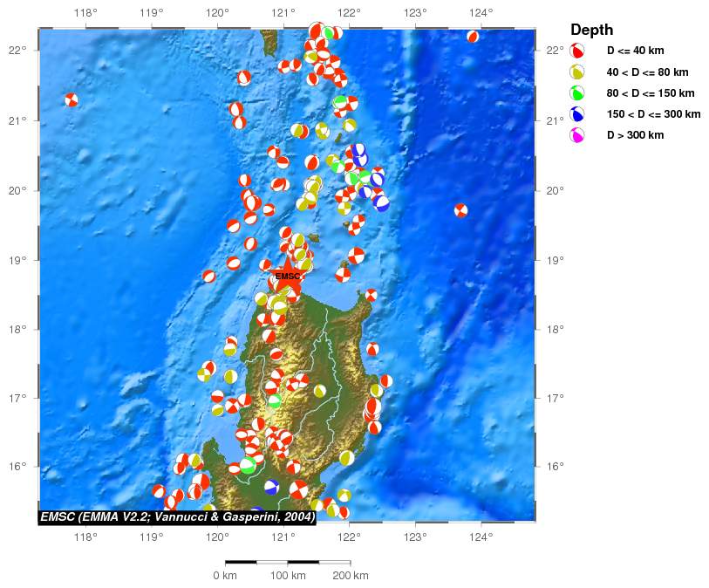Select the green 80–150 km legend beachball
Screen dimensions: 709x588
click(x=576, y=93)
